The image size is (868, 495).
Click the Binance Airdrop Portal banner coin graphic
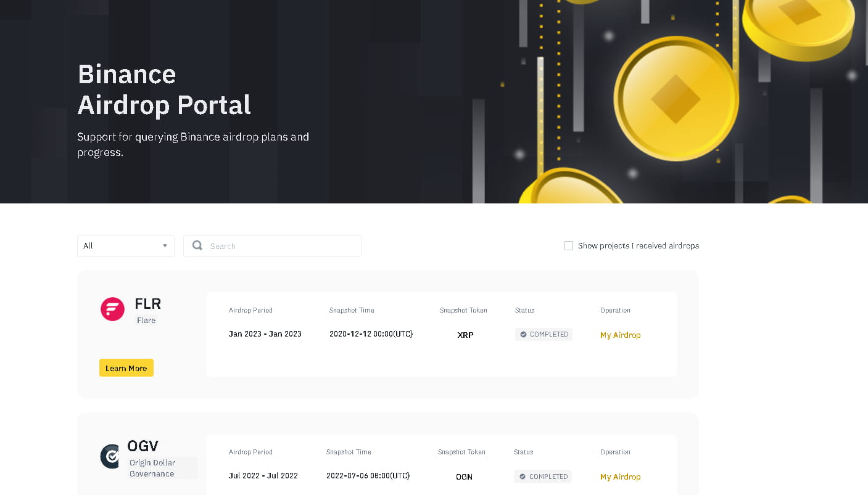pos(676,99)
